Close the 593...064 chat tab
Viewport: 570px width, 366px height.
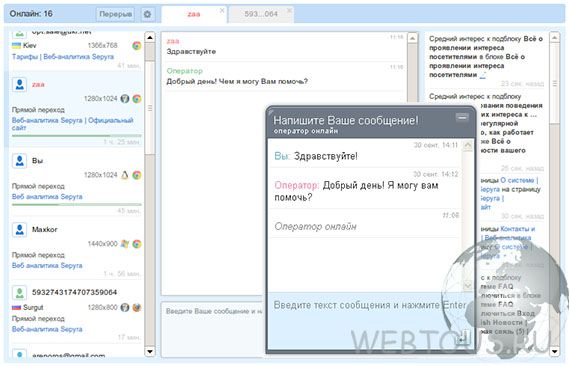click(x=289, y=10)
